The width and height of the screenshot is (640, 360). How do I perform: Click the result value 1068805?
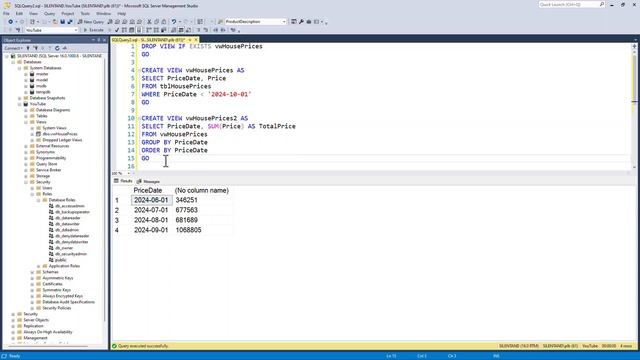(x=188, y=230)
